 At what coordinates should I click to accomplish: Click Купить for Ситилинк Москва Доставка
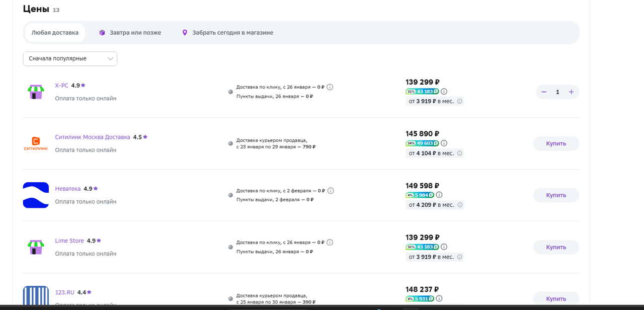pyautogui.click(x=556, y=143)
